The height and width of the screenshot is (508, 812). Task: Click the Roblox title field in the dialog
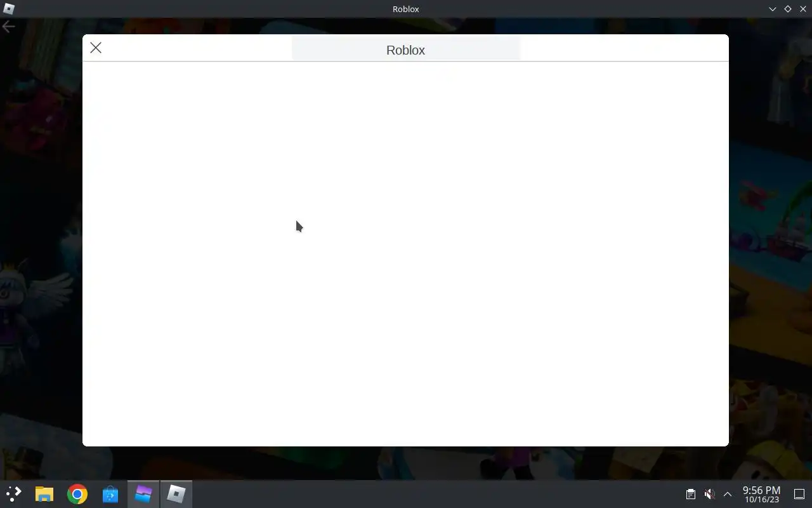click(406, 49)
